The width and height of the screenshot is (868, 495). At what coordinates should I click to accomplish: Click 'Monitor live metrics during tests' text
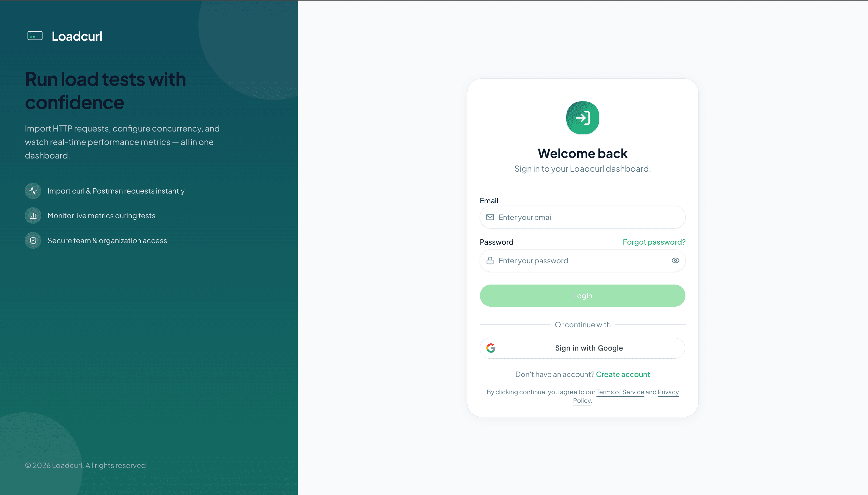[x=101, y=216]
